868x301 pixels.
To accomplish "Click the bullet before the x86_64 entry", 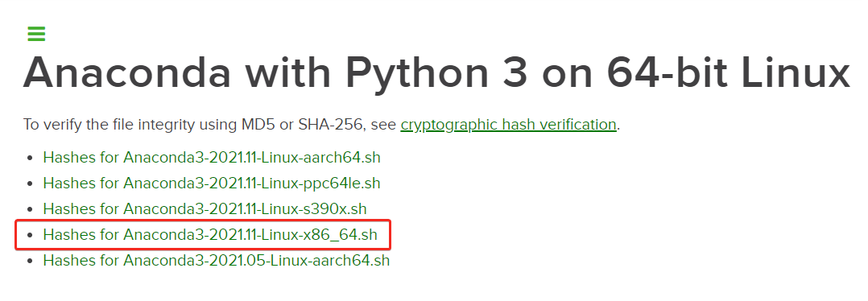I will [30, 236].
